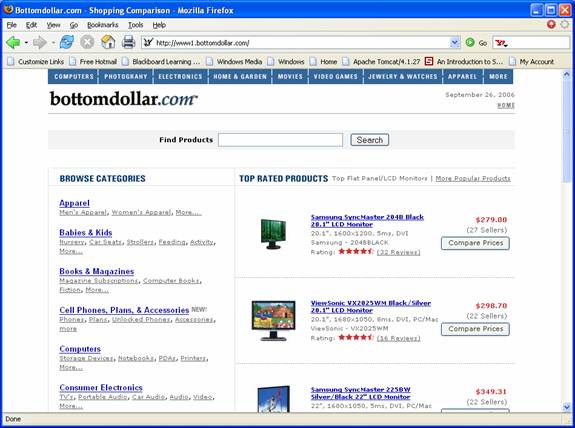
Task: Compare Prices for the $279.00 monitor
Action: click(475, 243)
